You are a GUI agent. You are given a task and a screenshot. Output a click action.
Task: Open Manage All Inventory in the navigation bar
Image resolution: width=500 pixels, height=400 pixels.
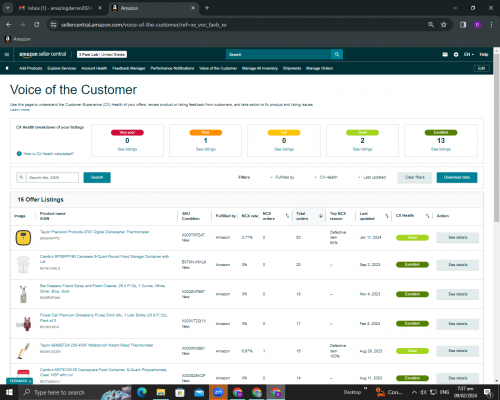[260, 68]
